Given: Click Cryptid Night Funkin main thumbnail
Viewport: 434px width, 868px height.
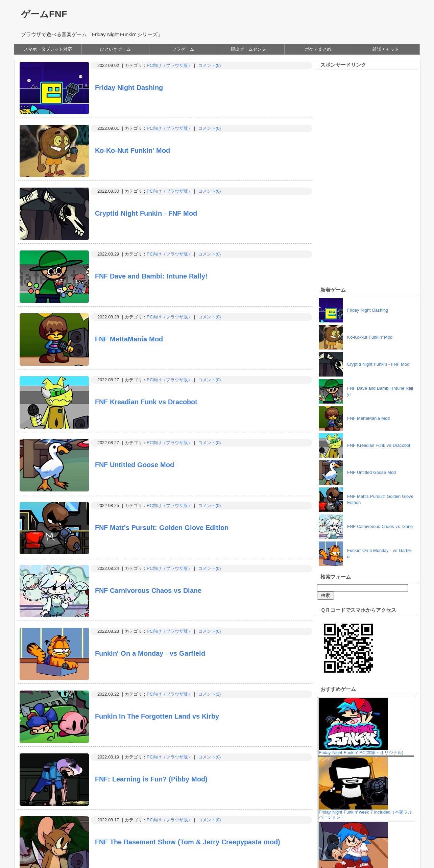Looking at the screenshot, I should point(54,214).
